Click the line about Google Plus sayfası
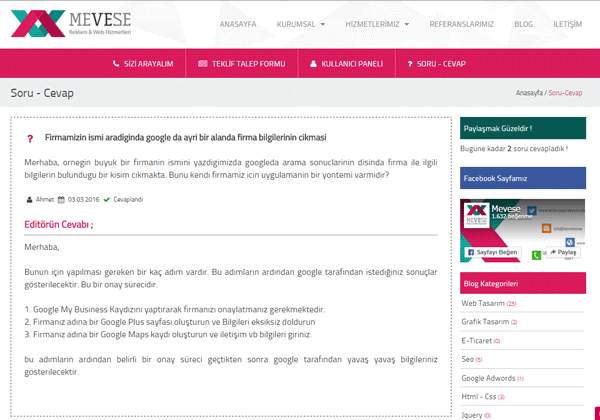This screenshot has width=600, height=420. (170, 322)
